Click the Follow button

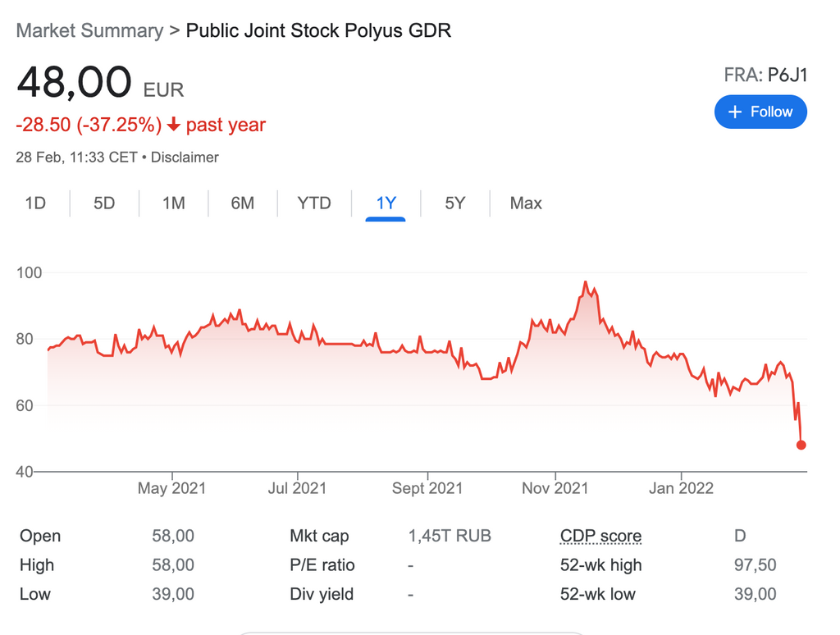click(x=760, y=112)
